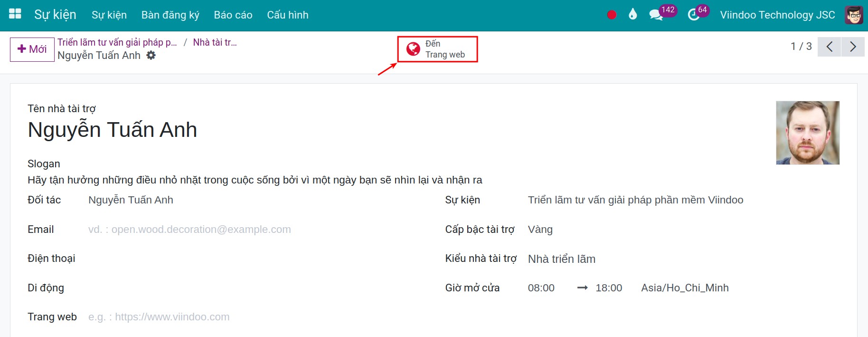Go to previous record arrow

(830, 47)
